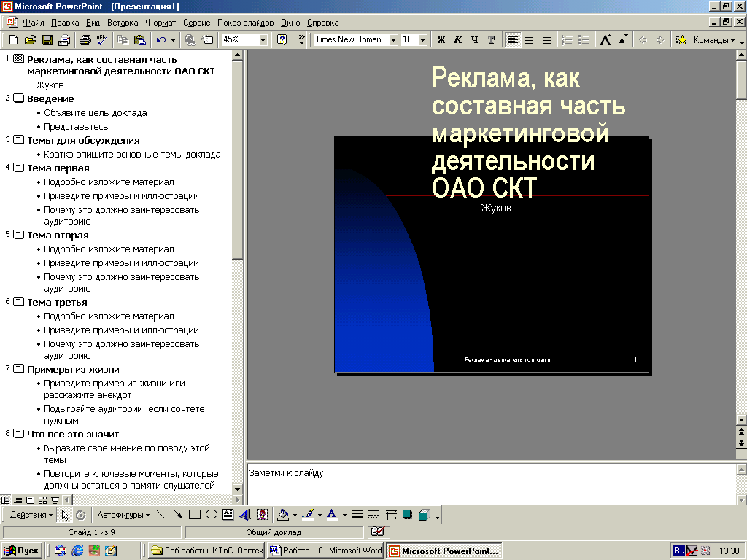Image resolution: width=747 pixels, height=560 pixels.
Task: Toggle underline formatting (Ч)
Action: pyautogui.click(x=474, y=40)
